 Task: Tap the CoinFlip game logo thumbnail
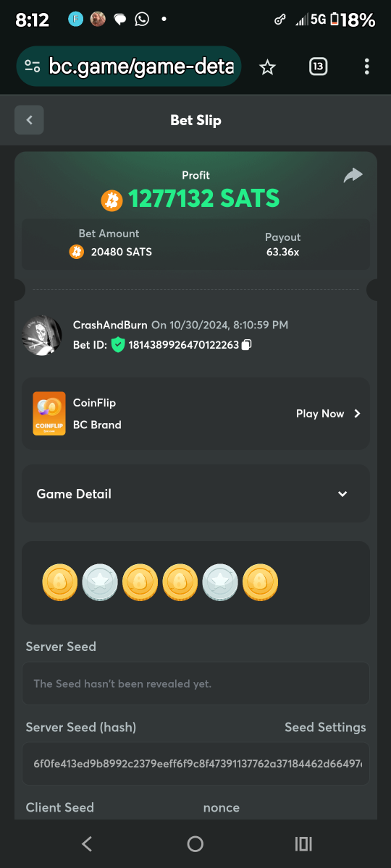tap(49, 414)
